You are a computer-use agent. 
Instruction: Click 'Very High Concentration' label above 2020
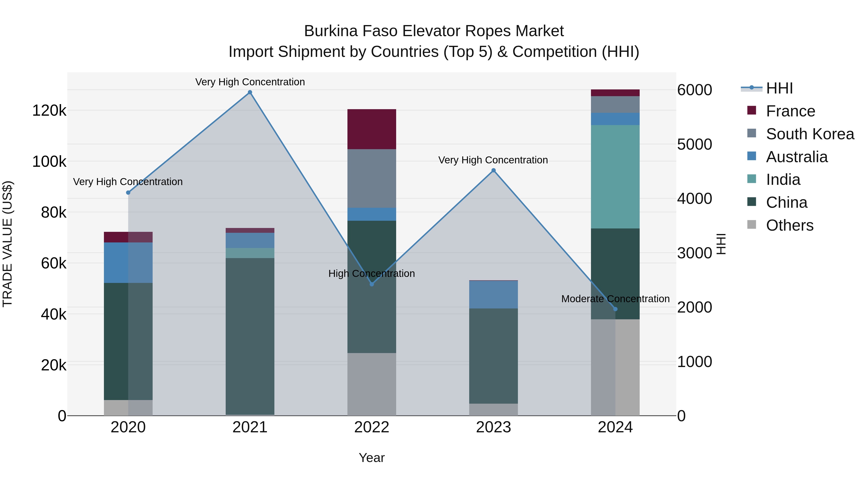(128, 181)
